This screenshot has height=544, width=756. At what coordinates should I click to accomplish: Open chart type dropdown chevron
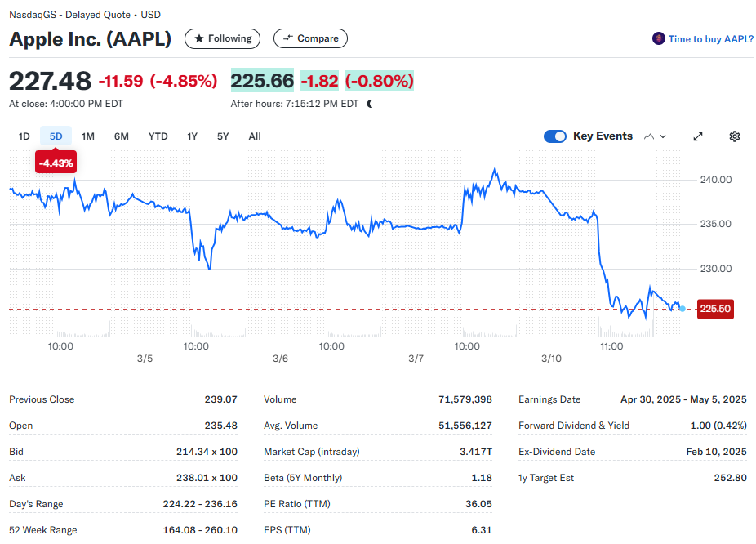click(663, 136)
